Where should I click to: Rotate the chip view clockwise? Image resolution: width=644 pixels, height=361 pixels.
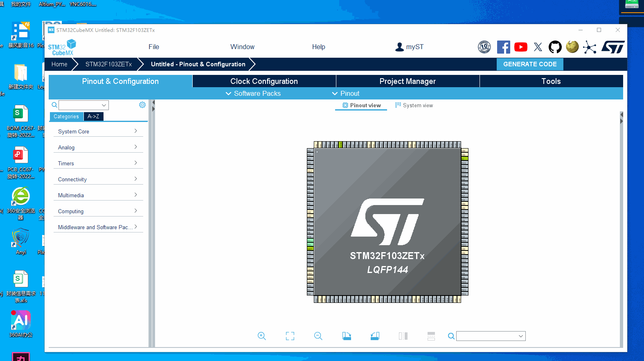(x=347, y=336)
